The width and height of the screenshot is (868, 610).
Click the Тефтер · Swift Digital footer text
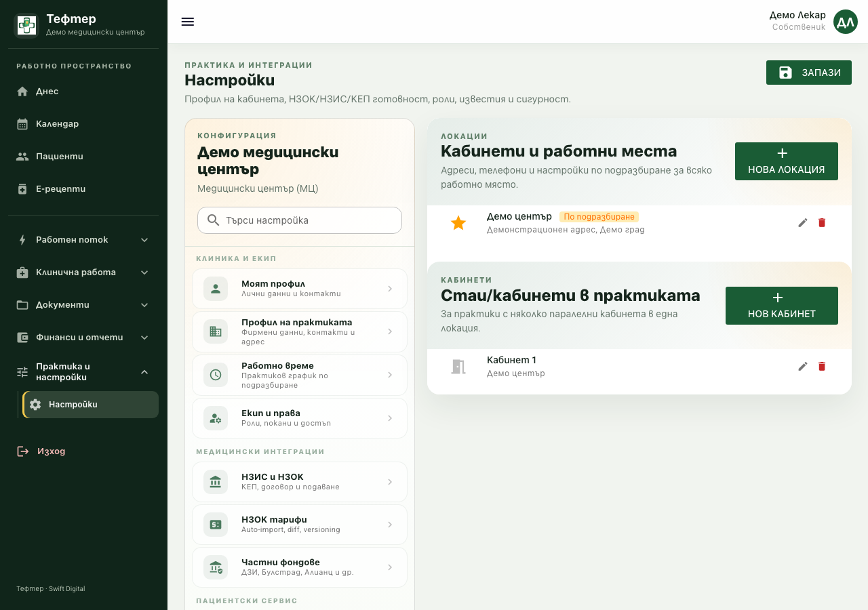pyautogui.click(x=51, y=589)
